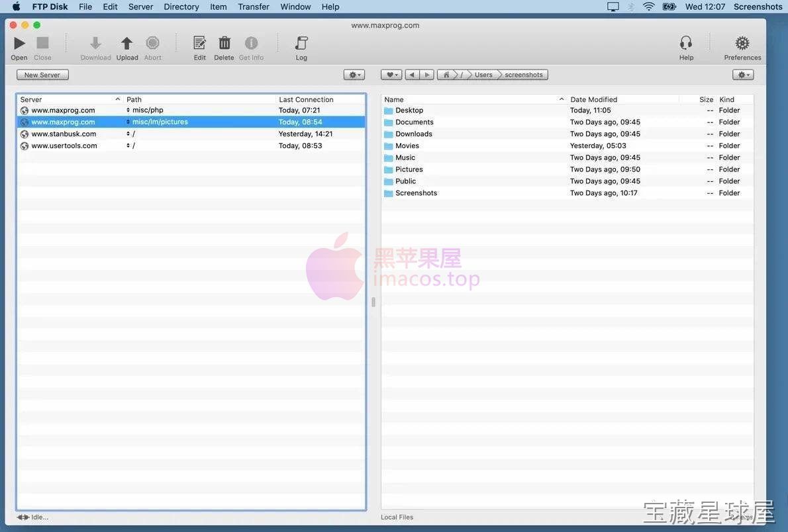
Task: Click the Abort toolbar icon
Action: click(153, 43)
